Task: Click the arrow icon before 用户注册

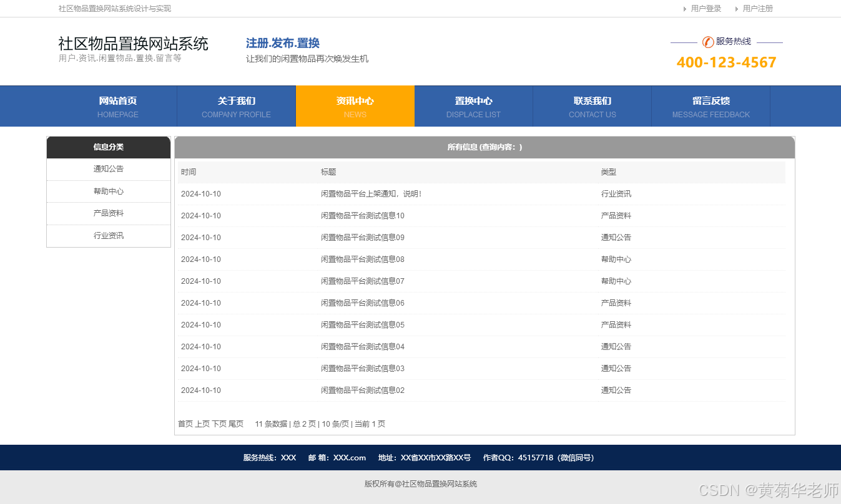Action: (x=737, y=9)
